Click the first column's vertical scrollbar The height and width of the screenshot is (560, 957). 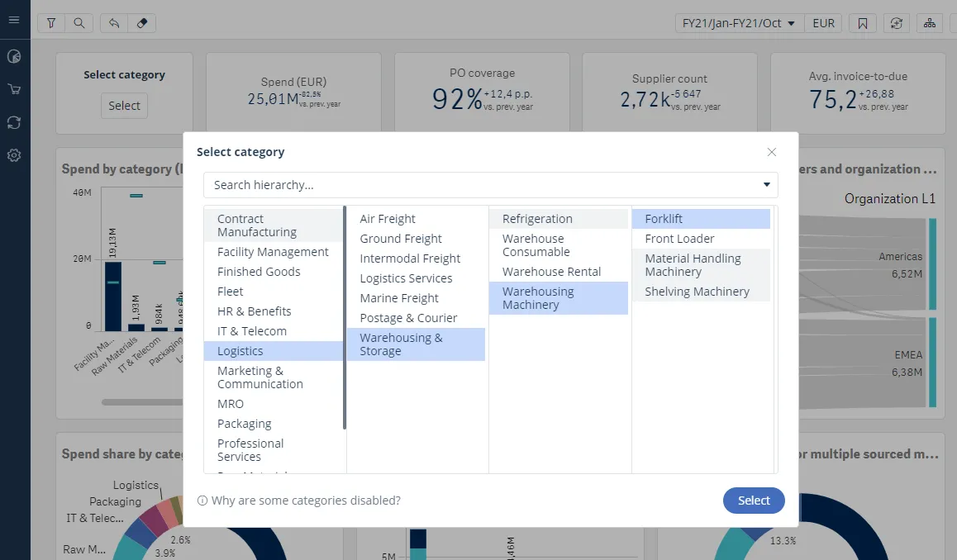point(344,318)
